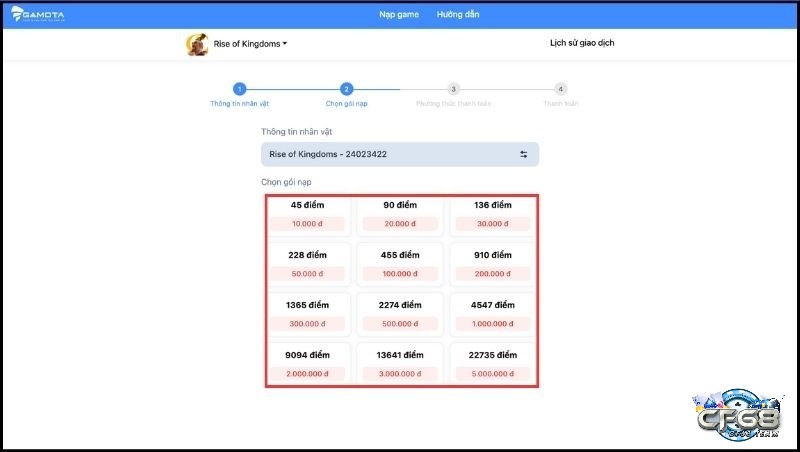Select the 910 điểm package
Viewport: 800px width, 452px height.
tap(493, 265)
